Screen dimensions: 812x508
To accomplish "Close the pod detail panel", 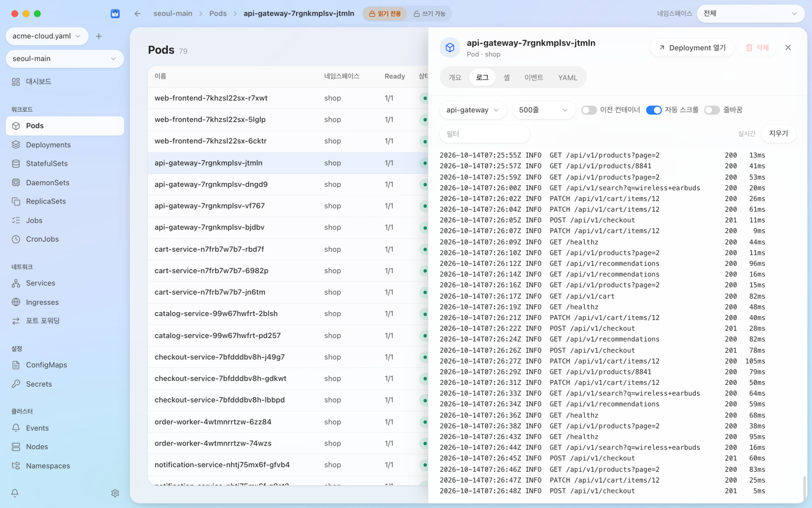I will [788, 48].
